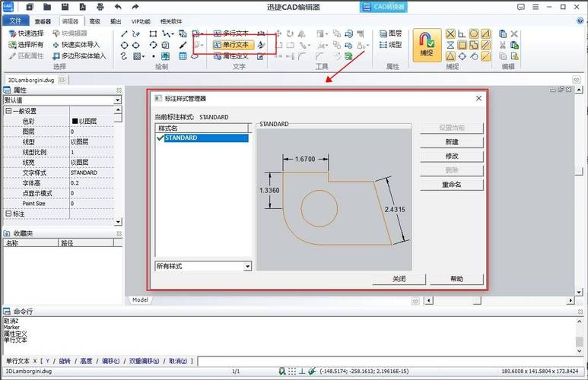This screenshot has height=380, width=588.
Task: Collapse the 标注 section in properties
Action: (x=8, y=214)
